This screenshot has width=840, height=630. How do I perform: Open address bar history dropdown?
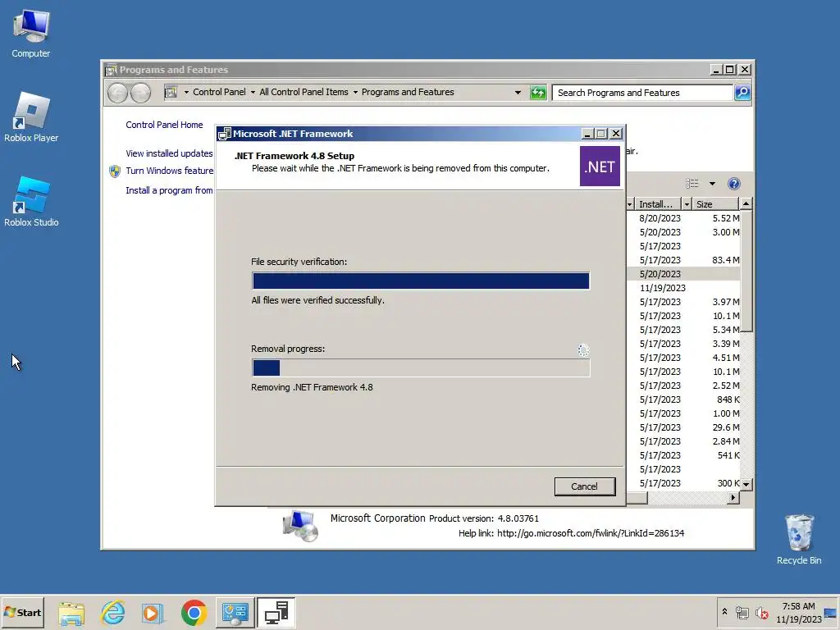click(518, 93)
